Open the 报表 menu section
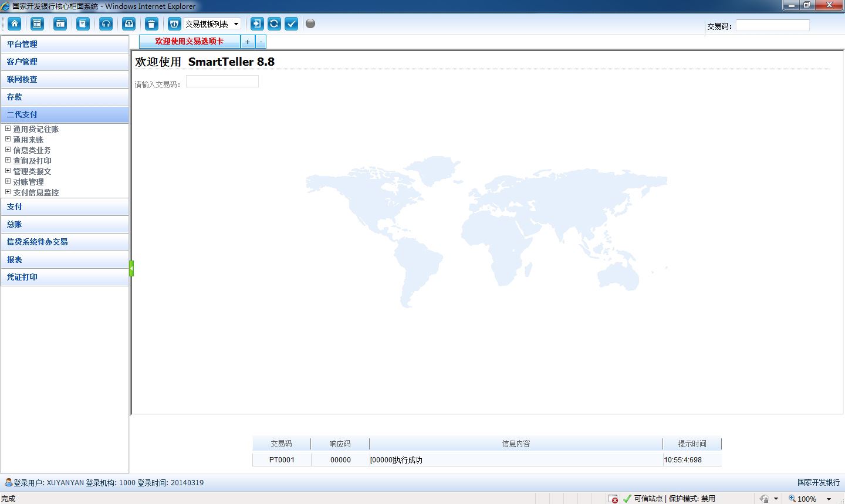Image resolution: width=845 pixels, height=504 pixels. (x=65, y=259)
